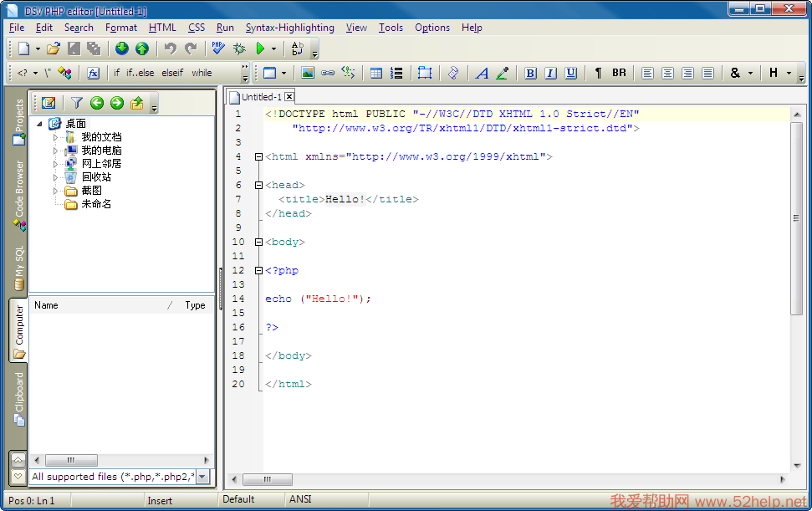Open the file type filter dropdown

(x=202, y=477)
